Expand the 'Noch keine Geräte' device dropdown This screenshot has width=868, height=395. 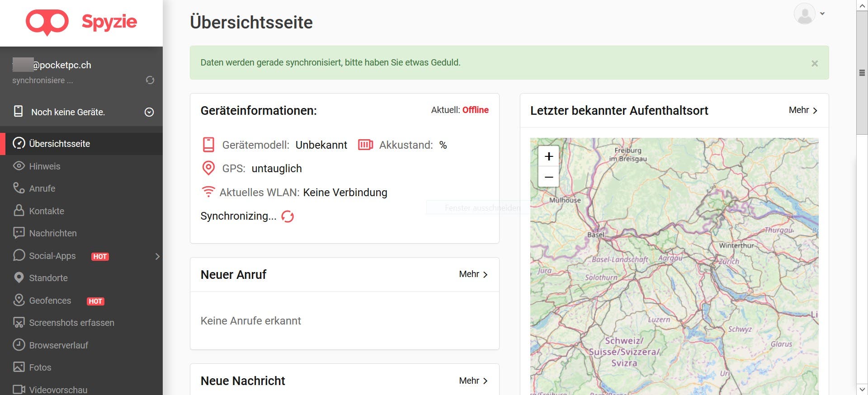(x=149, y=112)
